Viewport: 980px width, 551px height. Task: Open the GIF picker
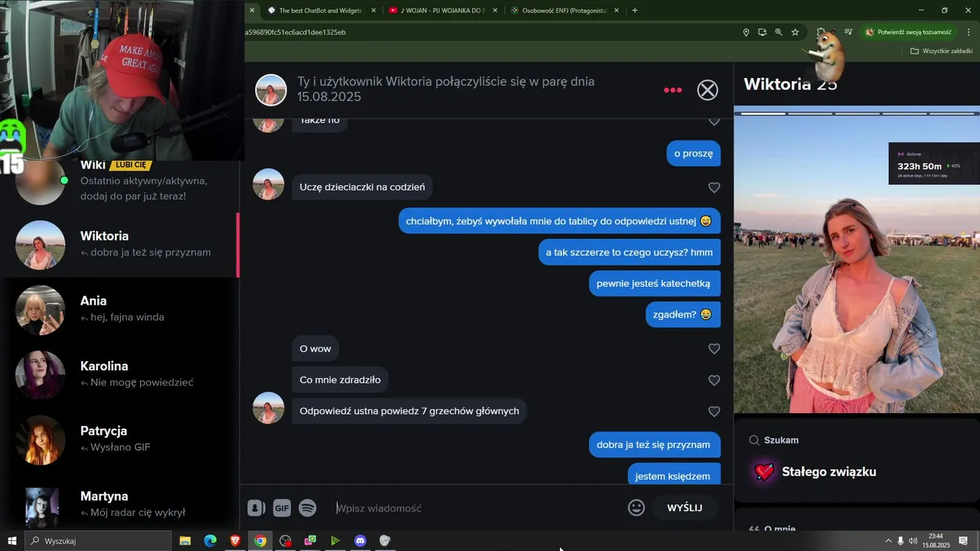click(282, 508)
